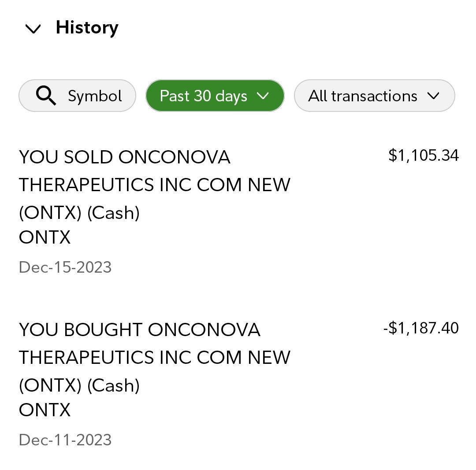
Task: Select the $1,105.34 sale amount
Action: click(424, 155)
